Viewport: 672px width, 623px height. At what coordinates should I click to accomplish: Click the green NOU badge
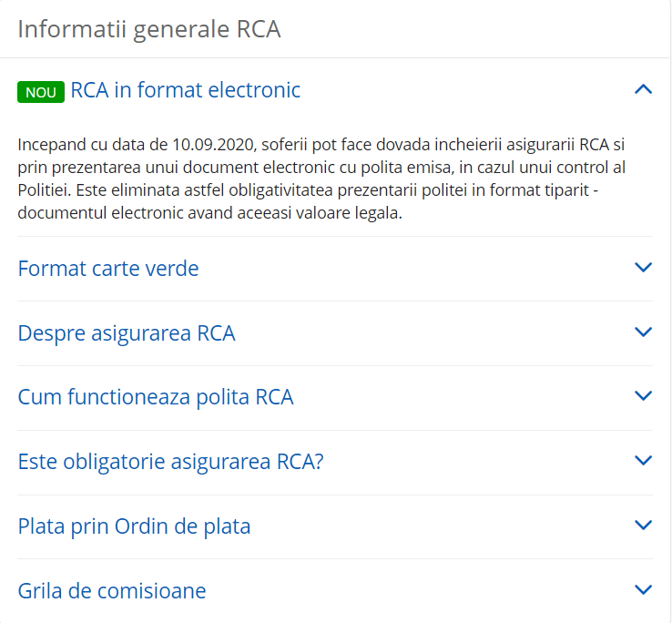pyautogui.click(x=41, y=92)
